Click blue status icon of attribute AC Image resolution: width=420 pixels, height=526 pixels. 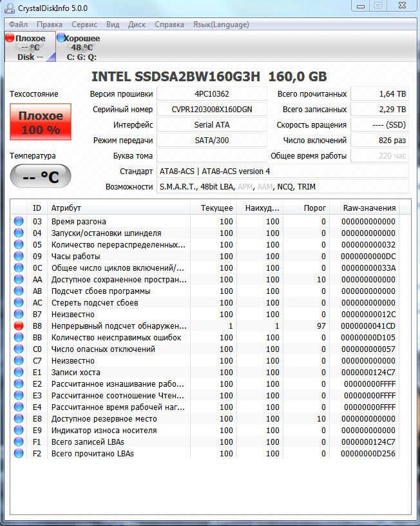[19, 302]
